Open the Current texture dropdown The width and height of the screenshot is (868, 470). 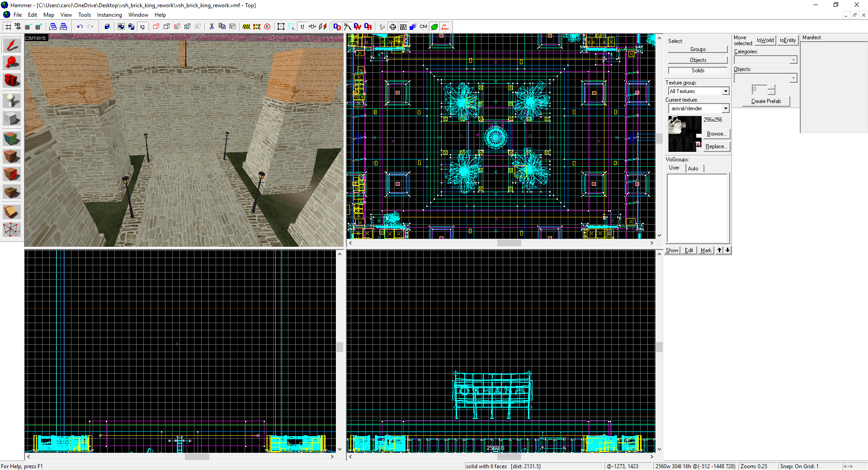point(725,108)
